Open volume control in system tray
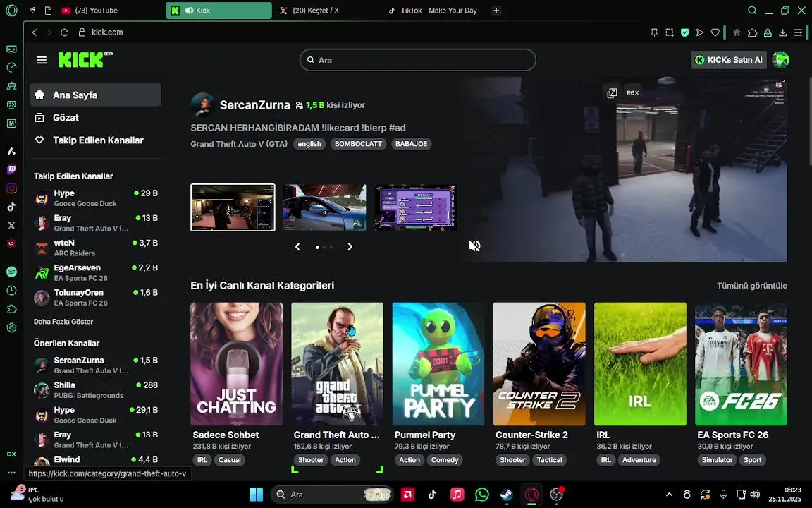 [755, 495]
